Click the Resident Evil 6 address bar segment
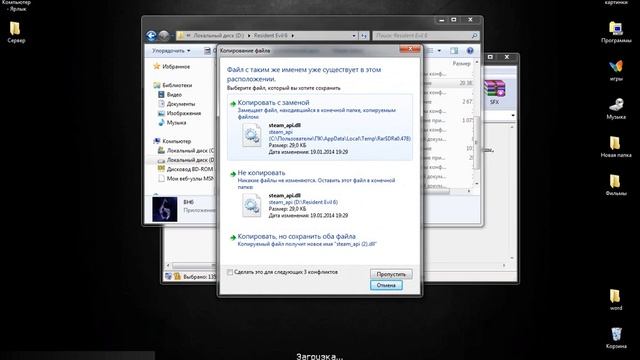Screen dimensions: 640x360 pos(270,36)
